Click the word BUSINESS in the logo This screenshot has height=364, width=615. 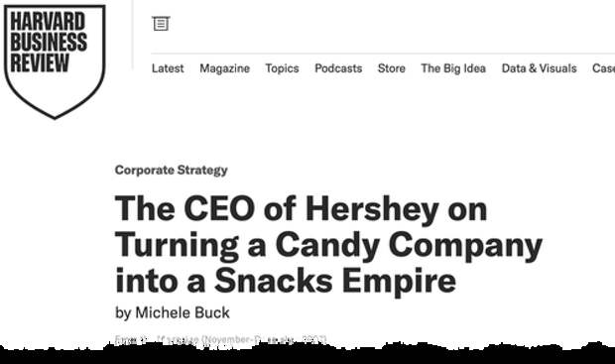(49, 42)
